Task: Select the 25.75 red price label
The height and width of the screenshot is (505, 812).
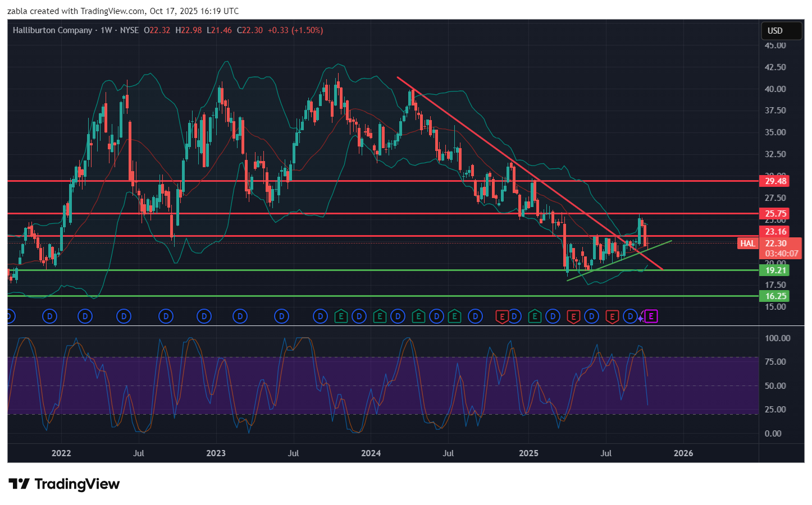Action: tap(775, 213)
